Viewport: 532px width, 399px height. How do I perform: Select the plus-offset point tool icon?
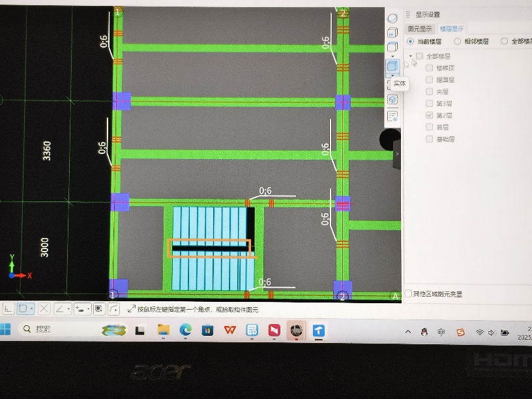[x=80, y=309]
